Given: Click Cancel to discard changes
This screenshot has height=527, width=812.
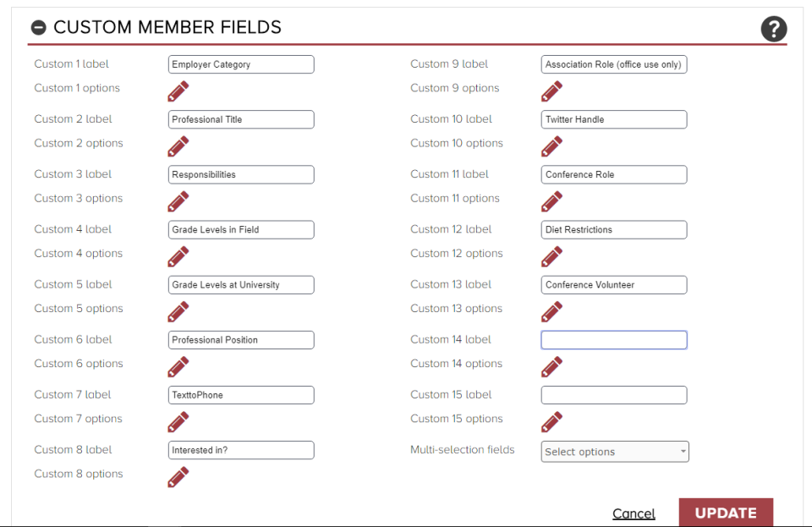Looking at the screenshot, I should point(633,513).
